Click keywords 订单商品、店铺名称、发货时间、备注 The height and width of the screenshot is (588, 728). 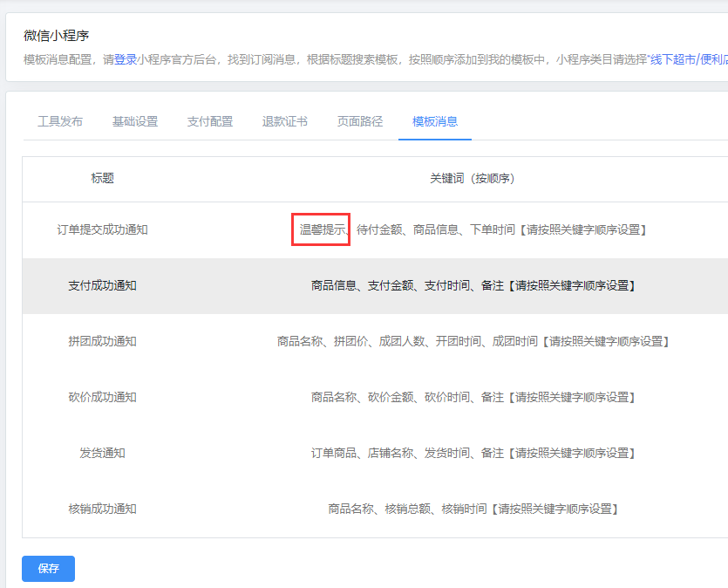click(473, 453)
